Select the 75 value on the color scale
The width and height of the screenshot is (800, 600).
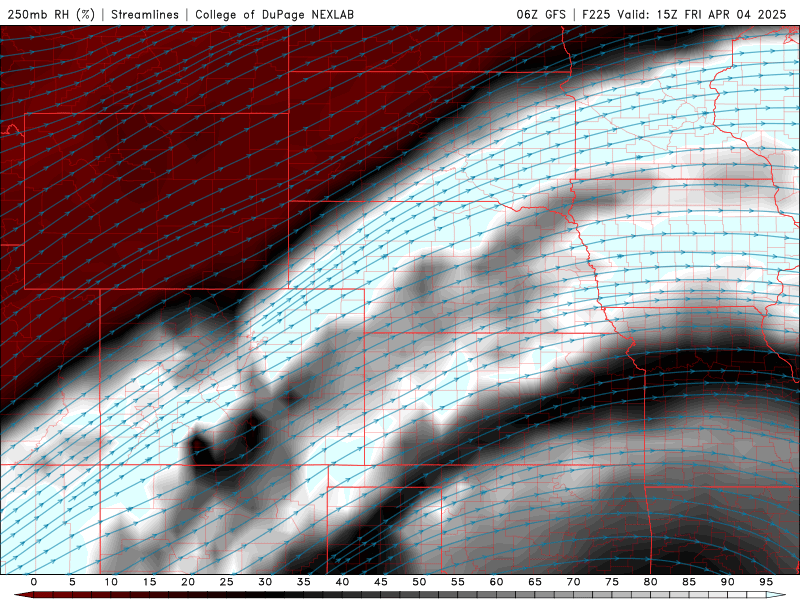(x=612, y=582)
